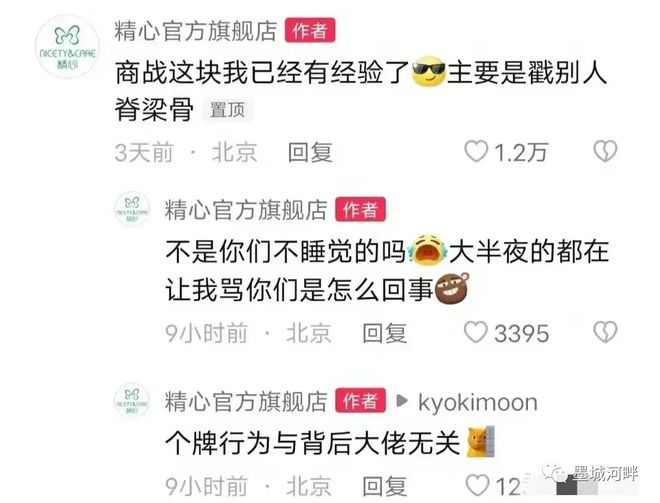This screenshot has height=503, width=660.
Task: Click the crying emoji in second reply
Action: (427, 250)
